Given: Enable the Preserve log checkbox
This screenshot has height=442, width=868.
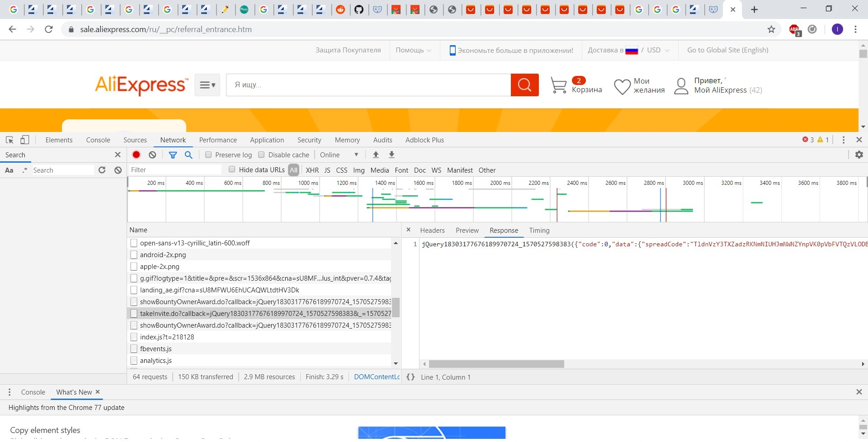Looking at the screenshot, I should pos(208,155).
